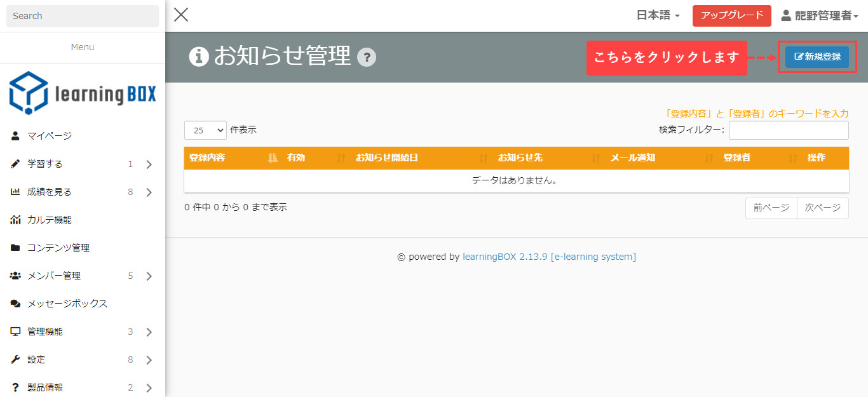Open メッセージボックス in the sidebar
Viewport: 868px width, 397px height.
(67, 304)
